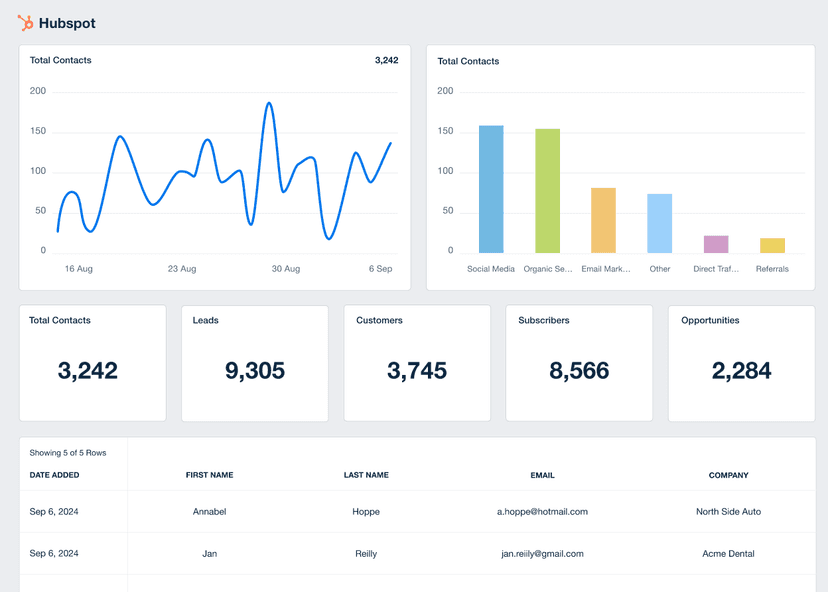This screenshot has width=828, height=592.
Task: Open the Leads metric card
Action: coord(254,363)
